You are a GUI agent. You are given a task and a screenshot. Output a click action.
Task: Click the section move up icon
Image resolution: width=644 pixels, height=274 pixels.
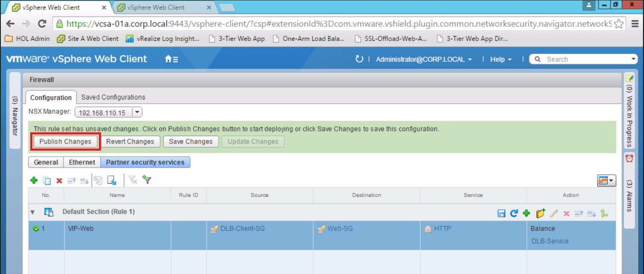click(x=578, y=213)
